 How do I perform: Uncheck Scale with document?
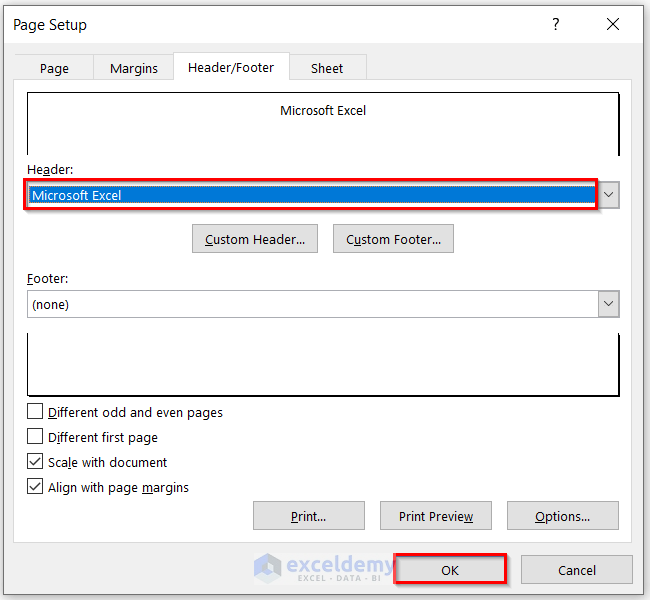click(x=35, y=461)
